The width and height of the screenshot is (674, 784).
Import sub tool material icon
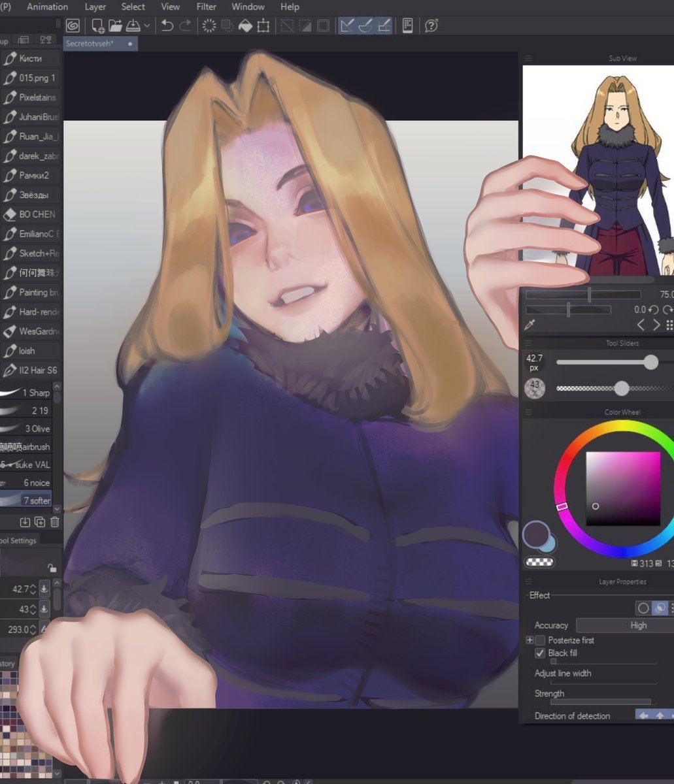[25, 521]
